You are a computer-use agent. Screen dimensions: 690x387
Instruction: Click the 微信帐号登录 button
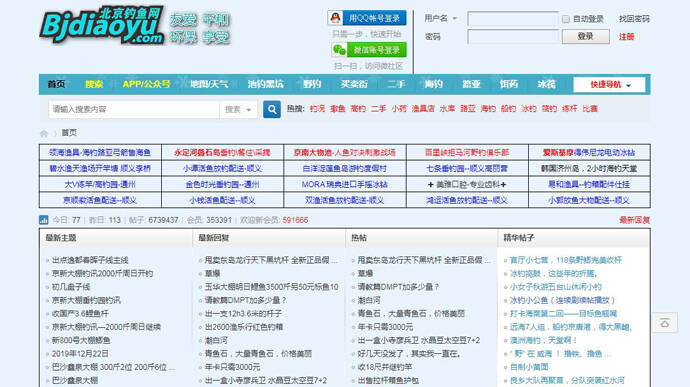tap(369, 50)
